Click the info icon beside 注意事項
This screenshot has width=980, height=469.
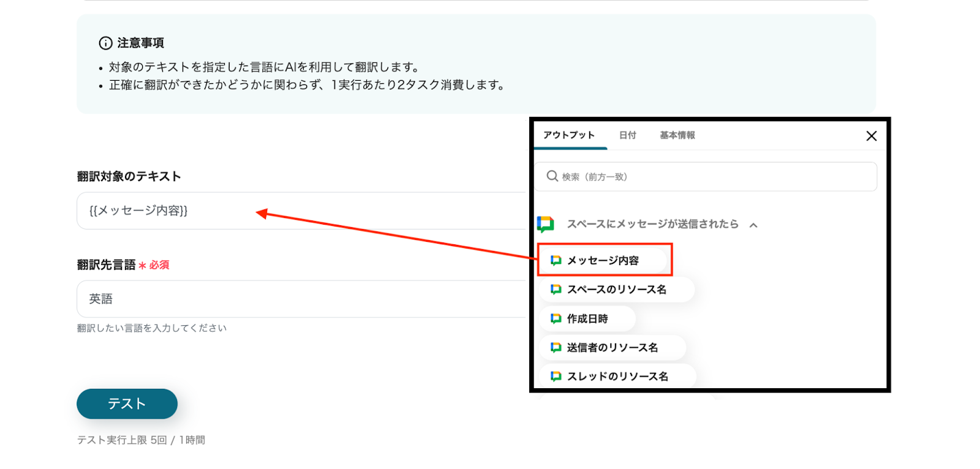[x=105, y=43]
